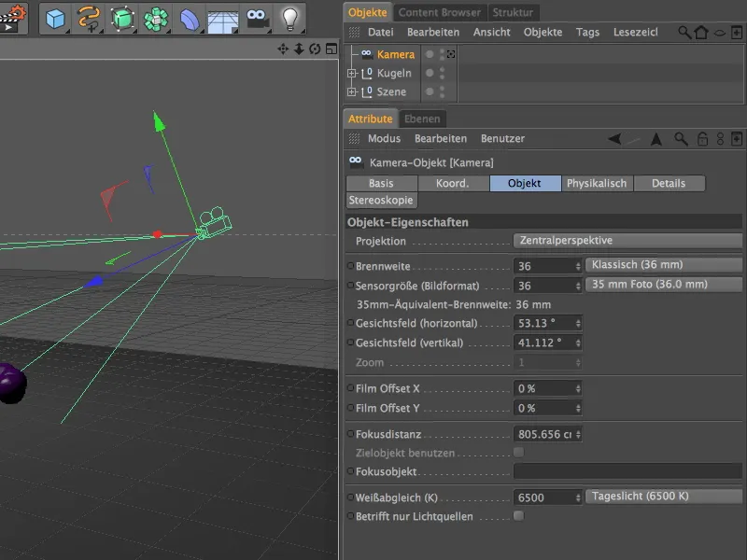
Task: Toggle attribute manager mode lock icon
Action: [x=720, y=139]
